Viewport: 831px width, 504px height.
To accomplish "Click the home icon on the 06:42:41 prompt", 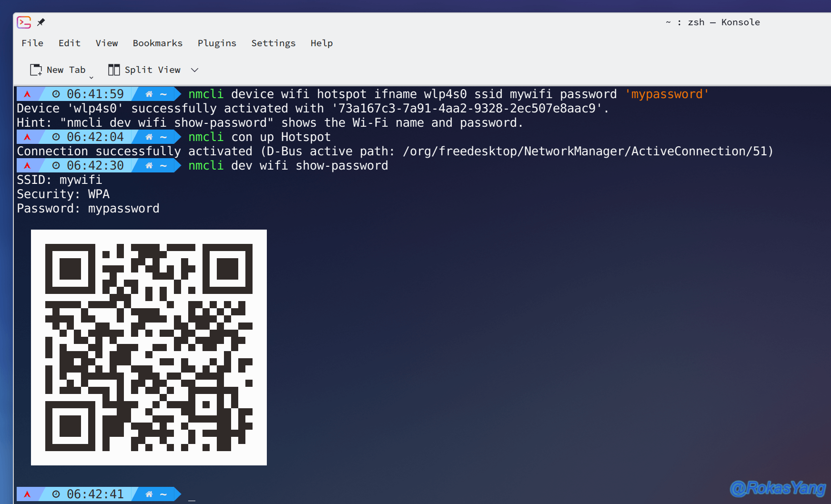I will pyautogui.click(x=149, y=494).
